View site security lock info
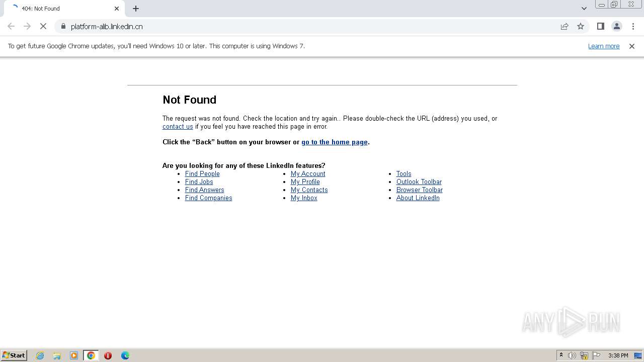 [x=63, y=26]
